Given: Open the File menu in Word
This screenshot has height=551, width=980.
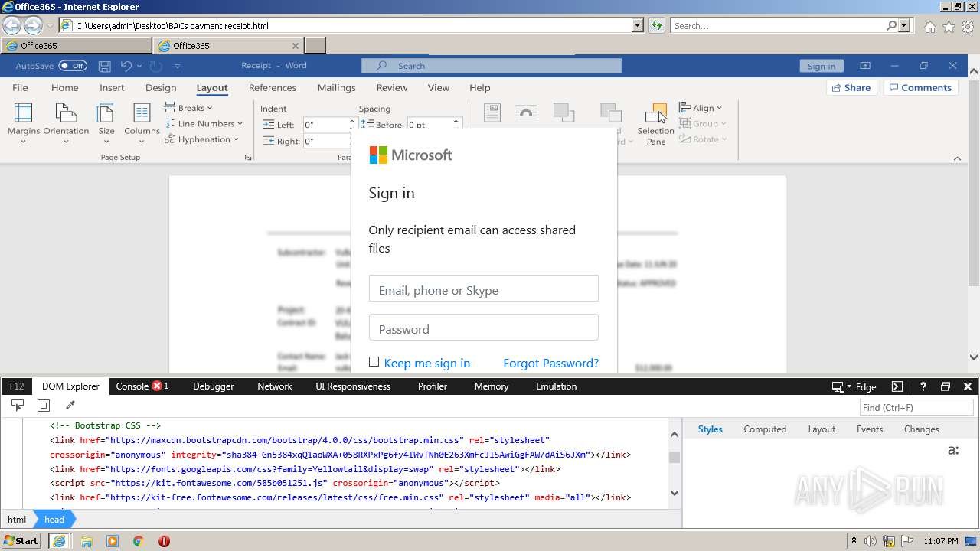Looking at the screenshot, I should (x=21, y=87).
